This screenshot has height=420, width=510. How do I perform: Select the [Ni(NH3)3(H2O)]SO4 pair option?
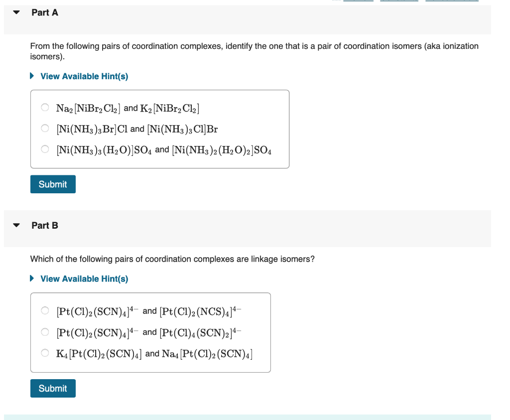(45, 149)
